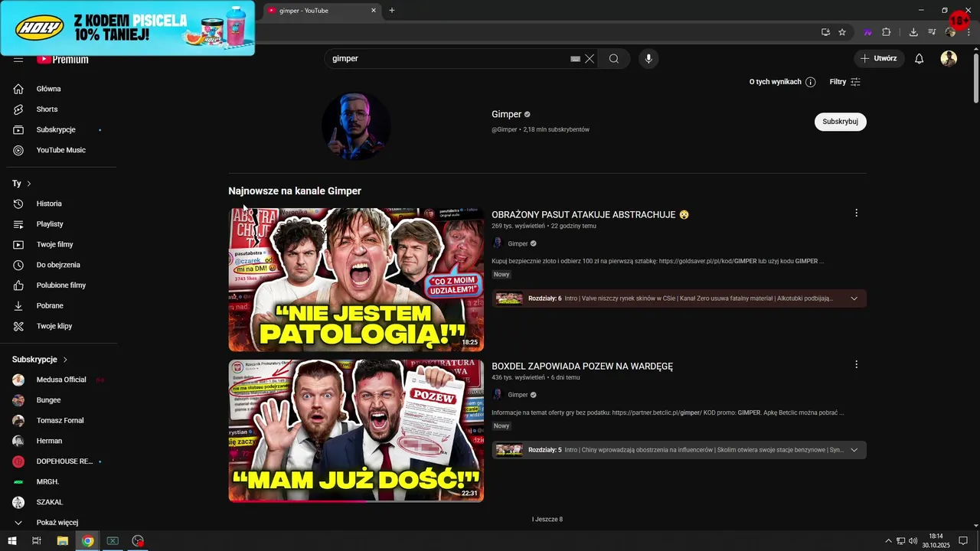Open notifications bell
The width and height of the screenshot is (980, 551).
(920, 58)
